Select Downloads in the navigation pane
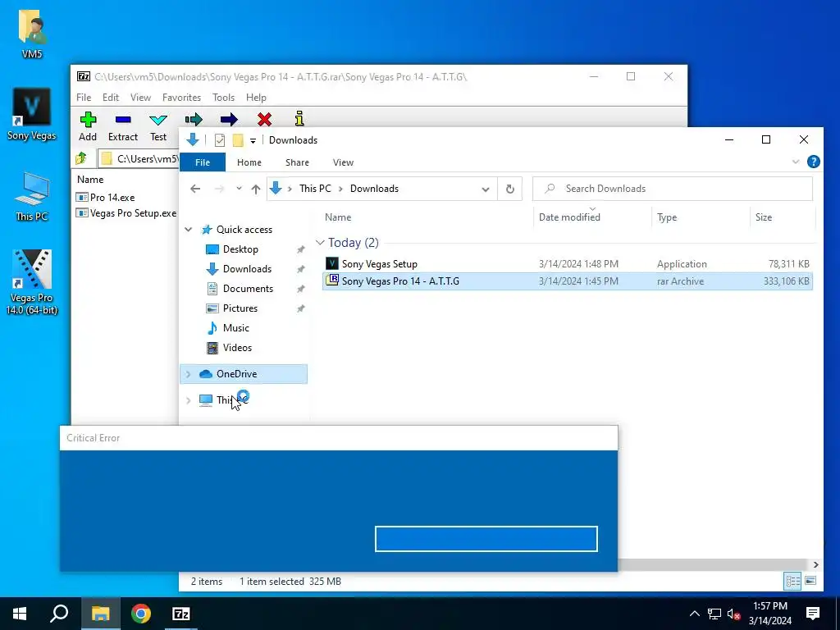Viewport: 840px width, 630px height. (247, 269)
